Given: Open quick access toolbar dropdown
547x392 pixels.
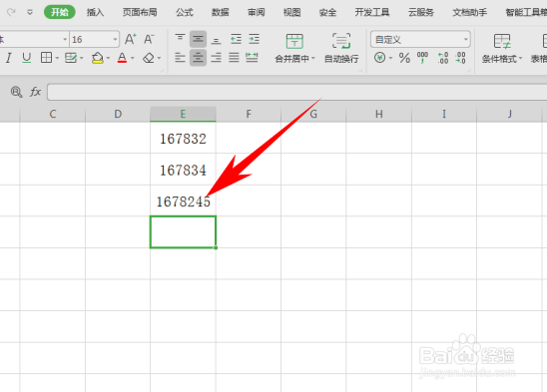Looking at the screenshot, I should point(30,13).
